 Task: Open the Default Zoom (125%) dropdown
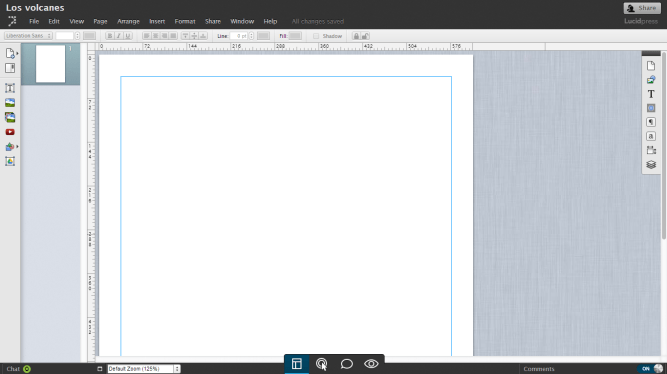coord(144,369)
